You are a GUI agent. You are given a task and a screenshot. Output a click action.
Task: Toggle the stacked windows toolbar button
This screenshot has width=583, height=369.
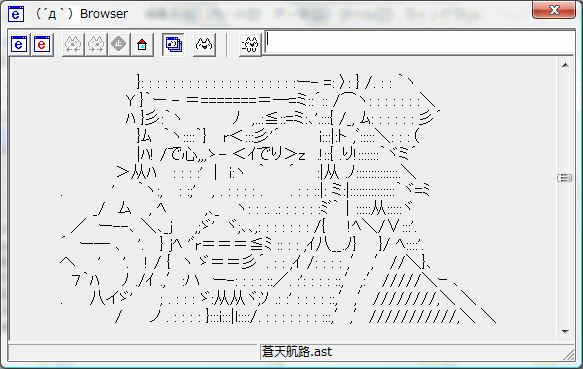173,45
